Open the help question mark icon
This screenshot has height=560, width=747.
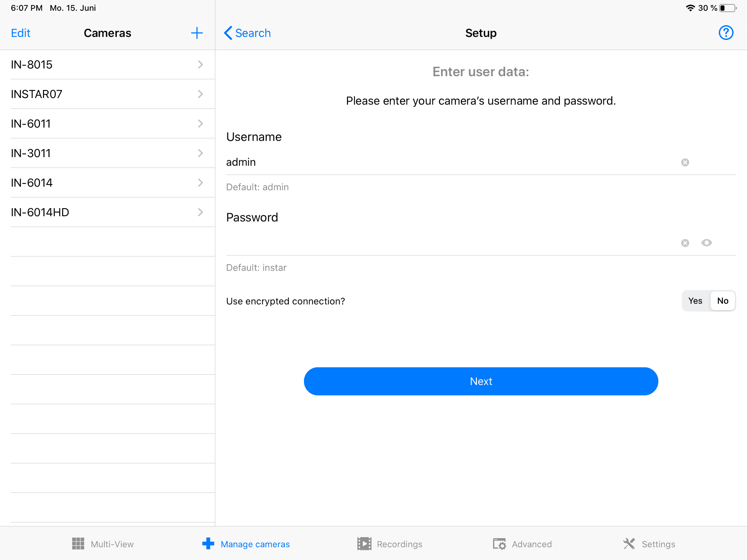coord(726,33)
